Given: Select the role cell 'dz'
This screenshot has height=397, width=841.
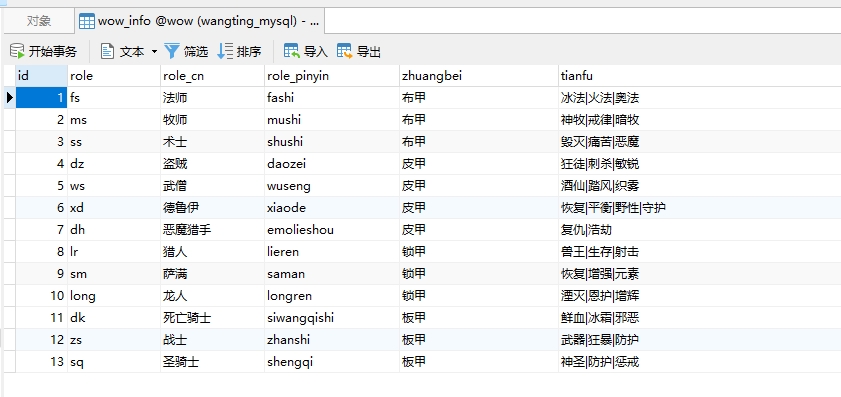Looking at the screenshot, I should coord(114,164).
